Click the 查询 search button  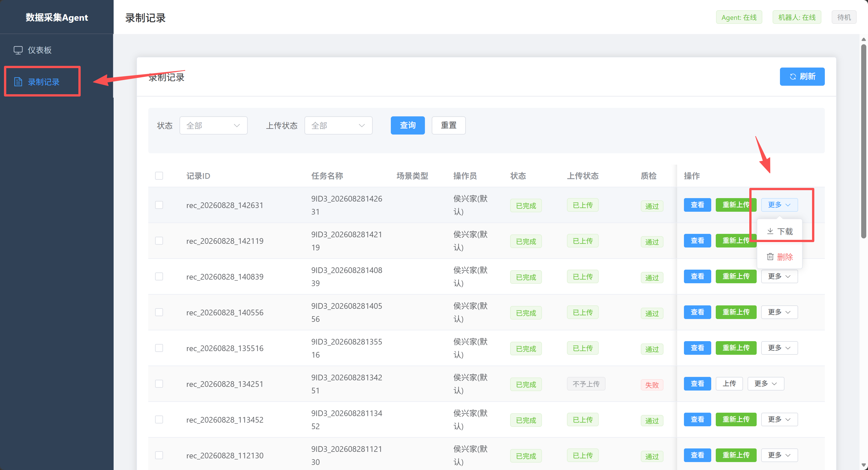(408, 125)
